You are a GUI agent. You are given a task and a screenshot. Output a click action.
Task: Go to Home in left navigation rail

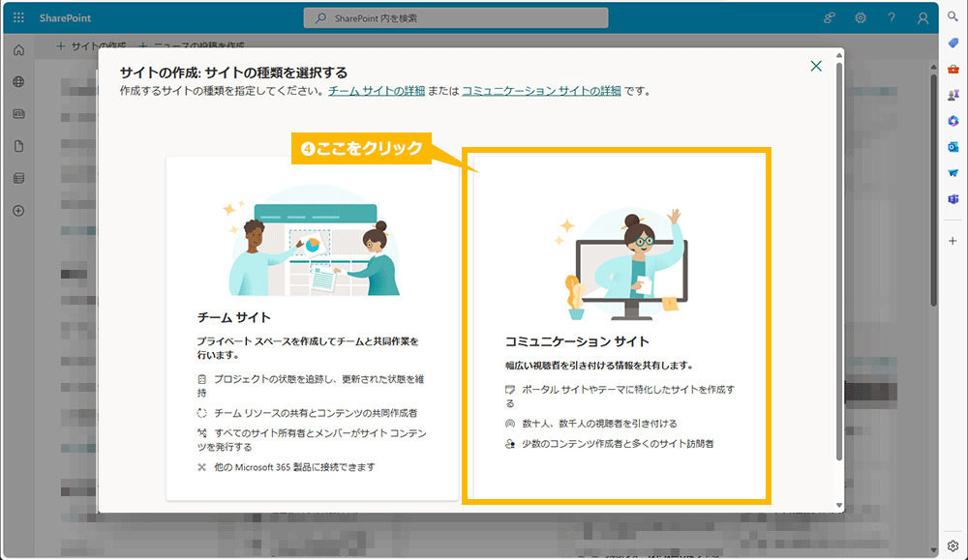[x=18, y=50]
